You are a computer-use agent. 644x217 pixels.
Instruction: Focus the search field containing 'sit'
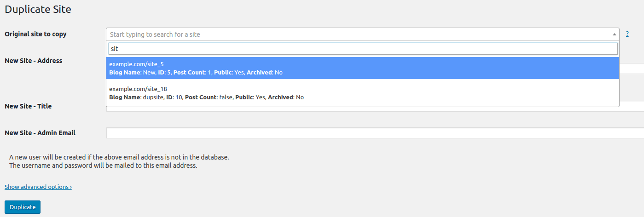363,49
